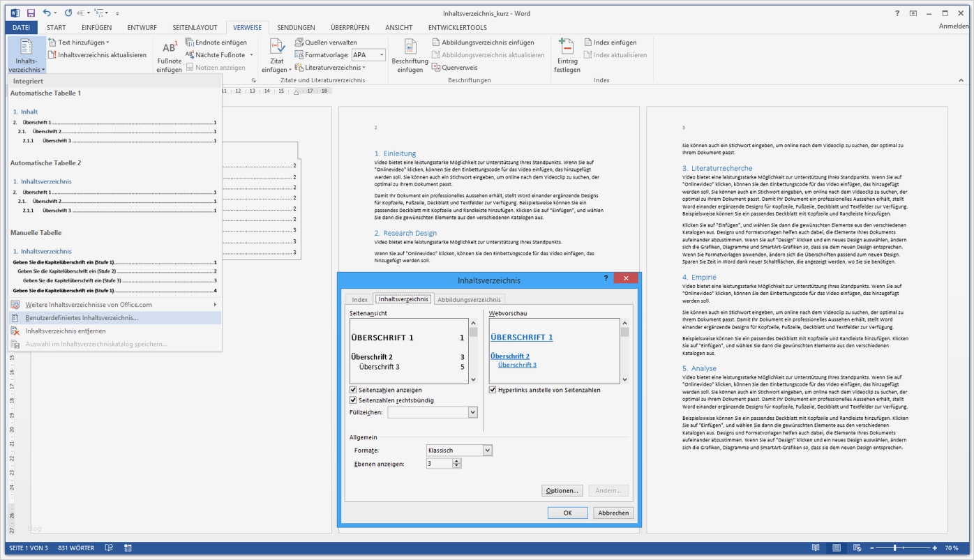This screenshot has height=560, width=974.
Task: Open the Formate dropdown showing Klassisch
Action: [487, 451]
